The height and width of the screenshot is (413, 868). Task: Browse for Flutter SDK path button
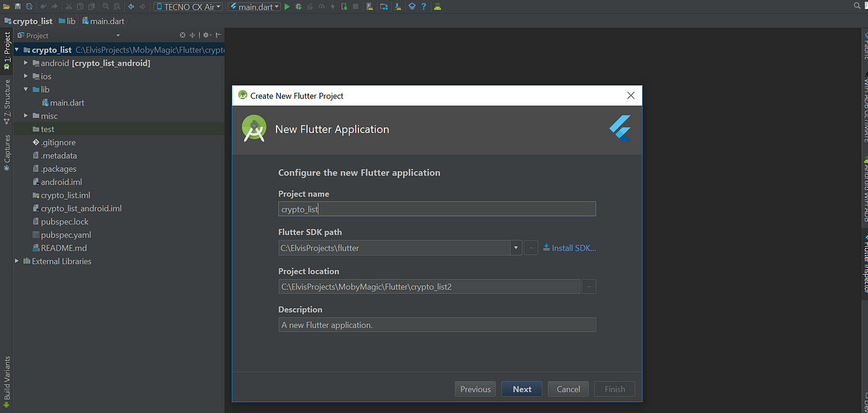click(x=531, y=248)
